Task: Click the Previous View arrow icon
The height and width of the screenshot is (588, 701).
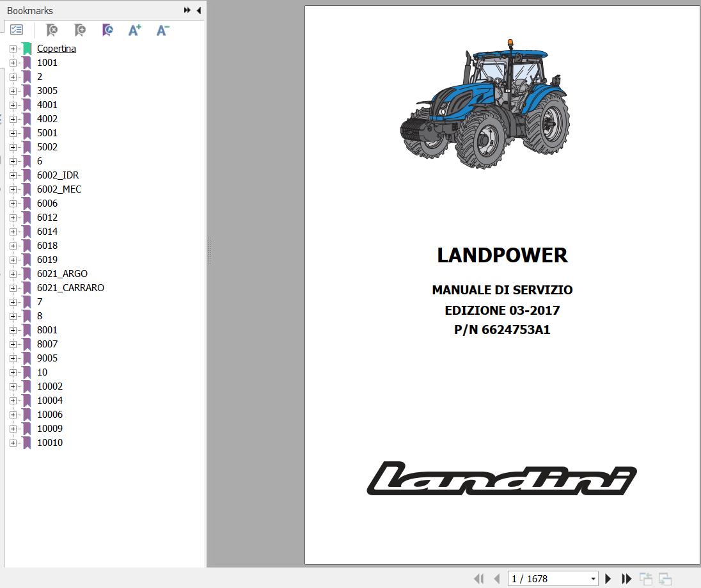Action: [x=646, y=578]
